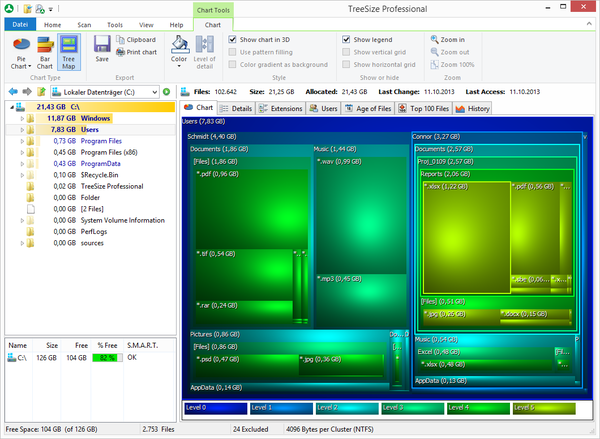This screenshot has height=439, width=600.
Task: Sort drives by the Size column header
Action: click(47, 345)
